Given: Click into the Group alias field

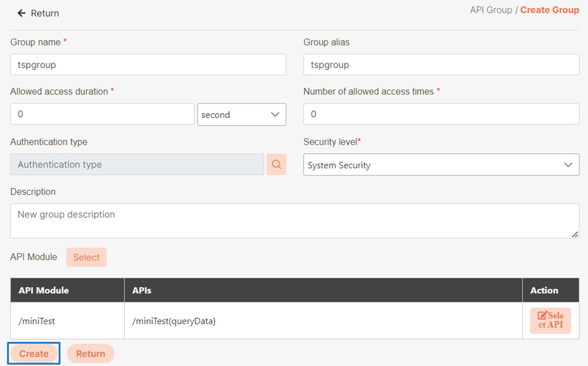Looking at the screenshot, I should pyautogui.click(x=441, y=65).
